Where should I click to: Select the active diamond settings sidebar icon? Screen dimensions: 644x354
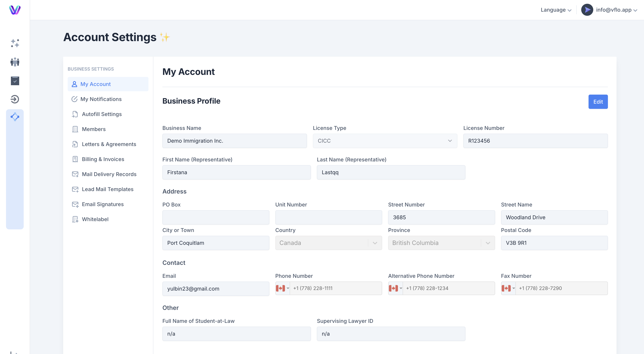coord(15,117)
